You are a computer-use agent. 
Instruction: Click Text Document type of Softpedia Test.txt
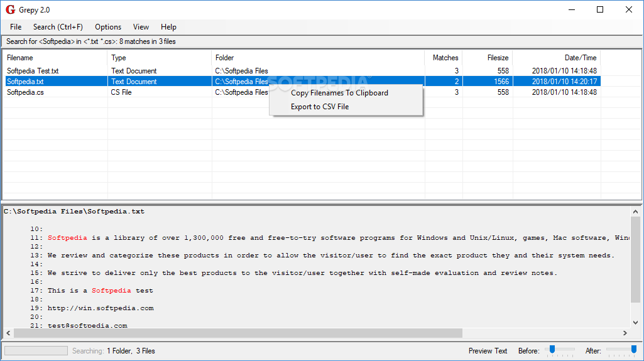pyautogui.click(x=134, y=71)
